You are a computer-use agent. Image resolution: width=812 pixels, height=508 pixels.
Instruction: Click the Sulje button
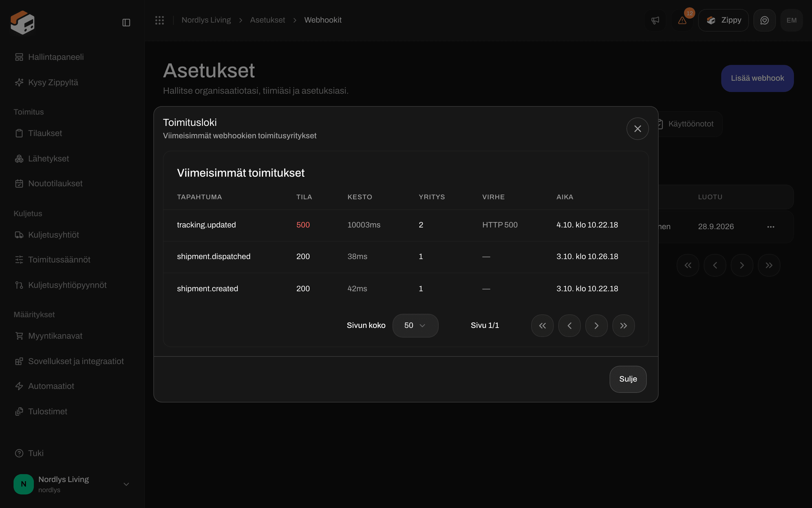pyautogui.click(x=628, y=379)
